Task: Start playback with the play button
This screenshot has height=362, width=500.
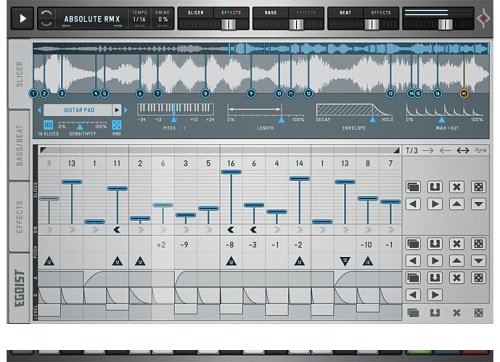Action: [x=22, y=19]
